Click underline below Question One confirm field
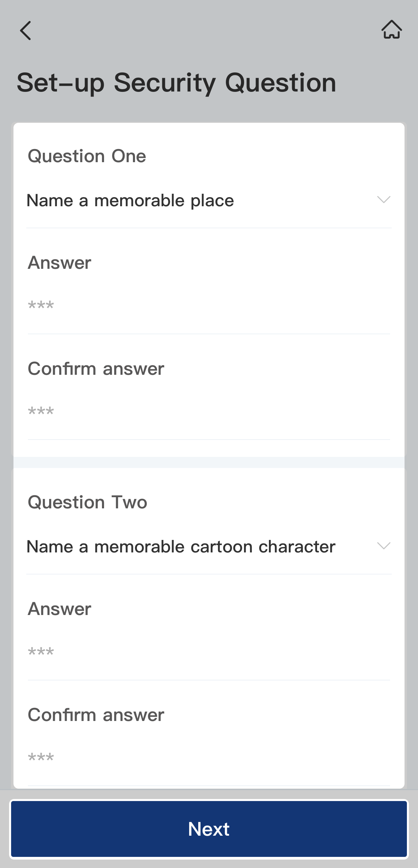This screenshot has width=418, height=868. coord(209,439)
